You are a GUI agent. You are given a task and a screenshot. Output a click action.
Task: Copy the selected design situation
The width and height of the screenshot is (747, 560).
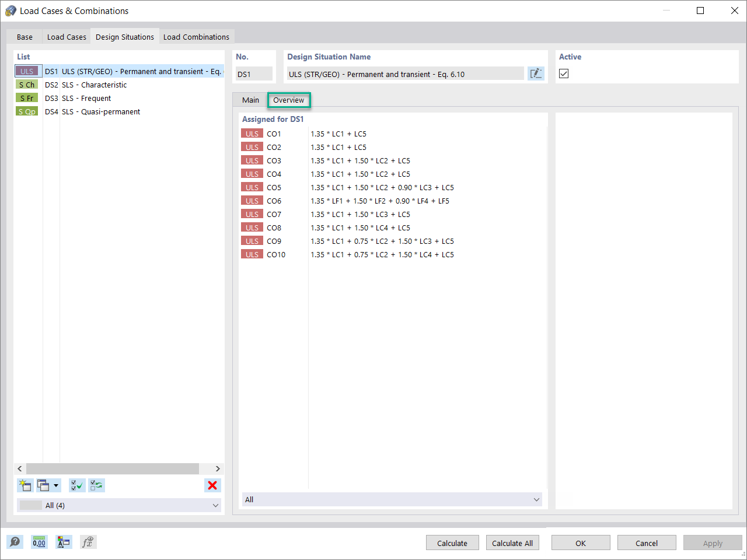pyautogui.click(x=44, y=485)
